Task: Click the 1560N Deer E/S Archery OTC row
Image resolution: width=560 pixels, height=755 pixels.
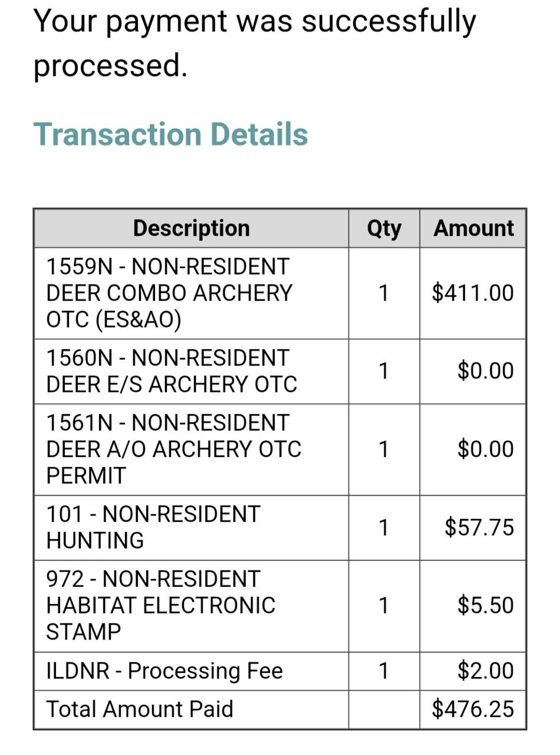Action: tap(279, 371)
